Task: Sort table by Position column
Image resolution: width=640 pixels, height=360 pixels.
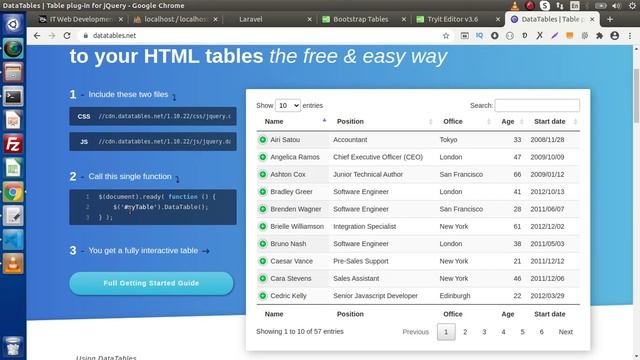Action: click(x=382, y=122)
